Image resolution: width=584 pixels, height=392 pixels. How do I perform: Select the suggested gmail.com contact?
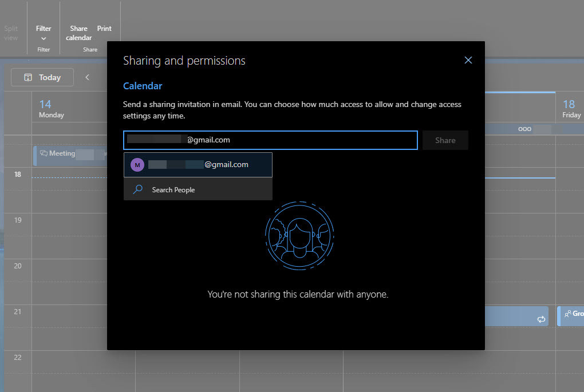198,165
